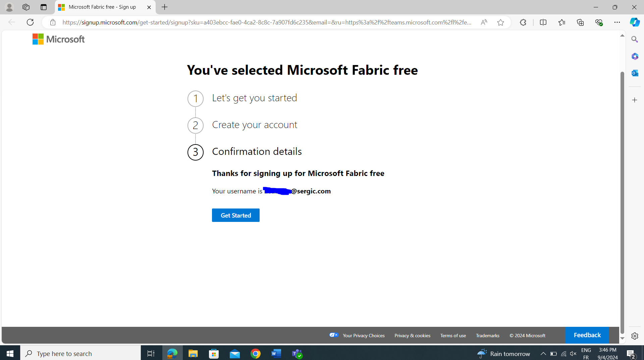
Task: Open Outlook in the Edge sidebar
Action: pos(635,73)
